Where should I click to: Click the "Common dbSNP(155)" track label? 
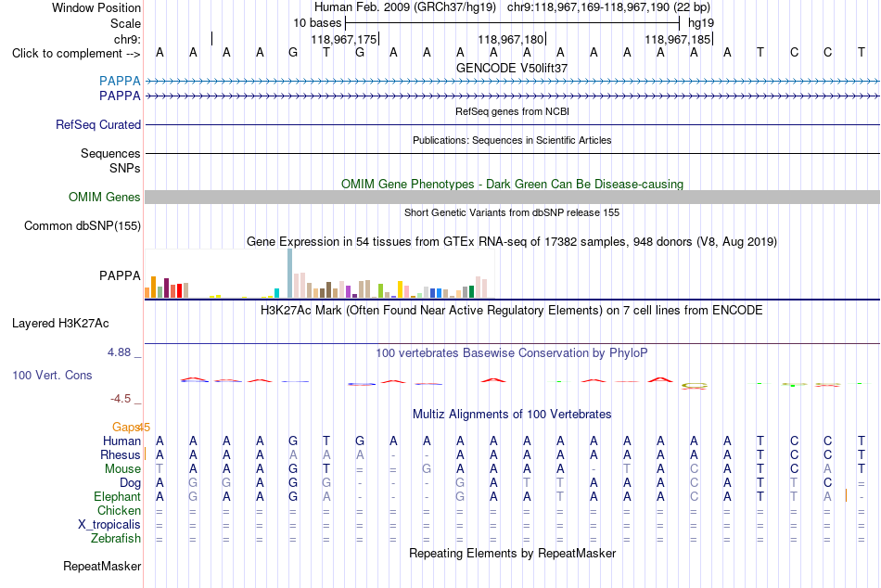pyautogui.click(x=82, y=226)
